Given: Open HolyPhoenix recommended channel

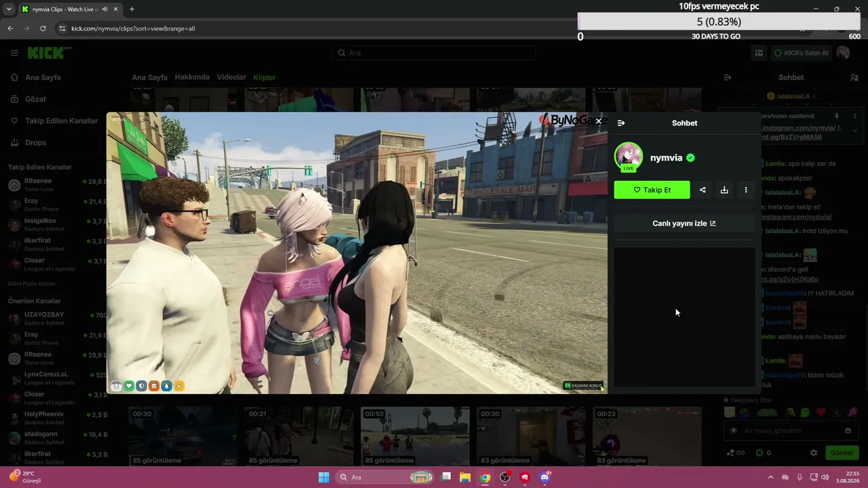Looking at the screenshot, I should 57,418.
